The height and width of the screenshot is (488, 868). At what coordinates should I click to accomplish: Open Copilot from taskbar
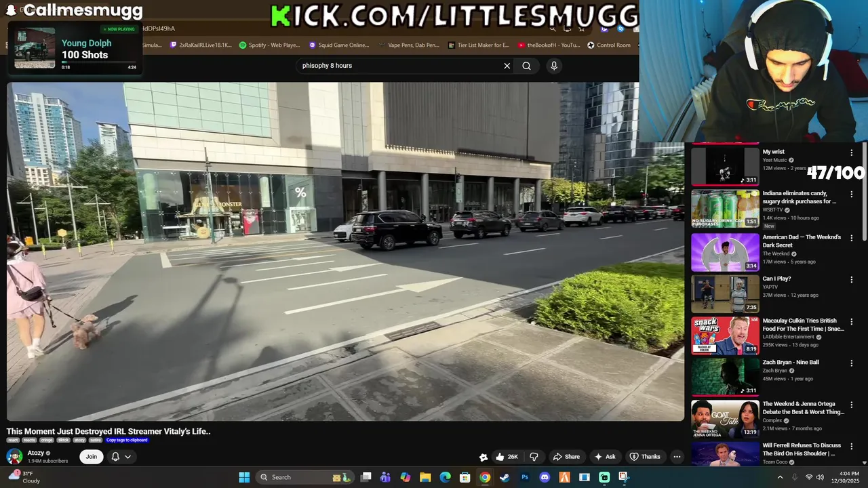pos(406,477)
